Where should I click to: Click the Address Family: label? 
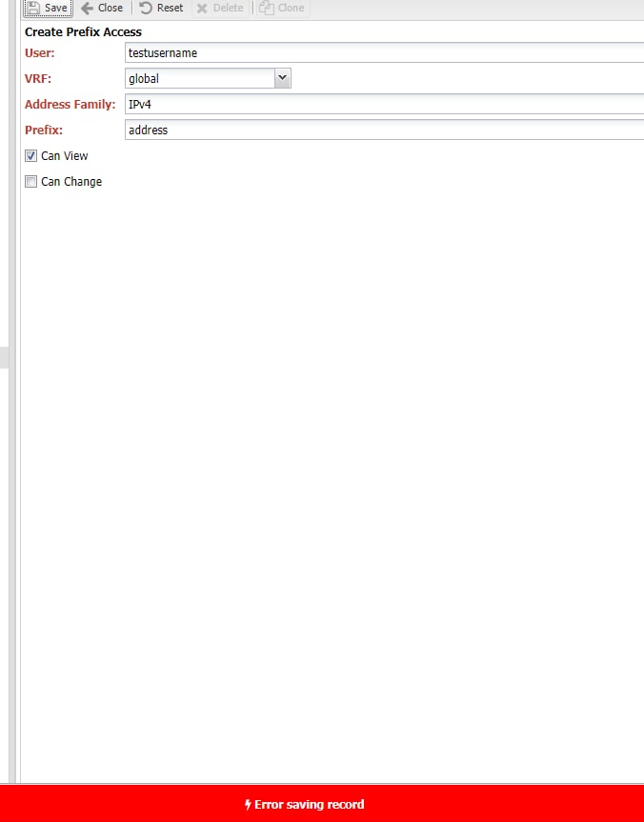(x=70, y=105)
